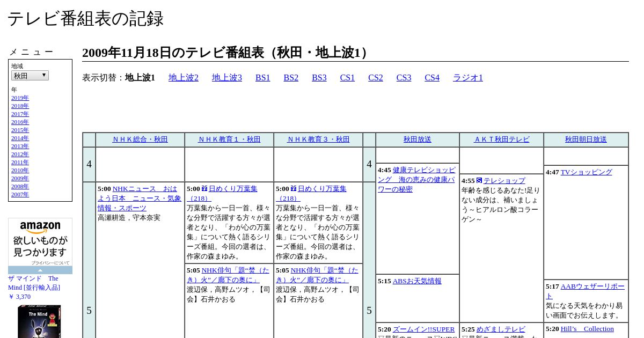Open the 地域 region dropdown showing 秋田
The height and width of the screenshot is (338, 644).
click(x=30, y=76)
